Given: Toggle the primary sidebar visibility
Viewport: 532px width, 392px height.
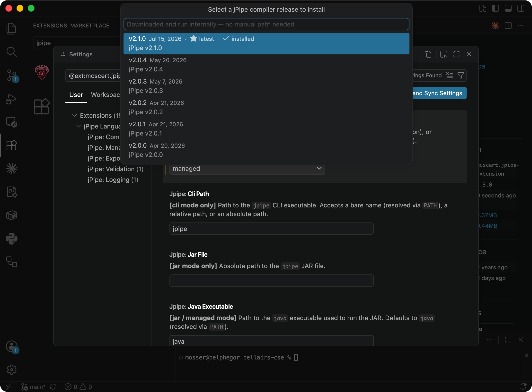Looking at the screenshot, I should click(x=495, y=9).
